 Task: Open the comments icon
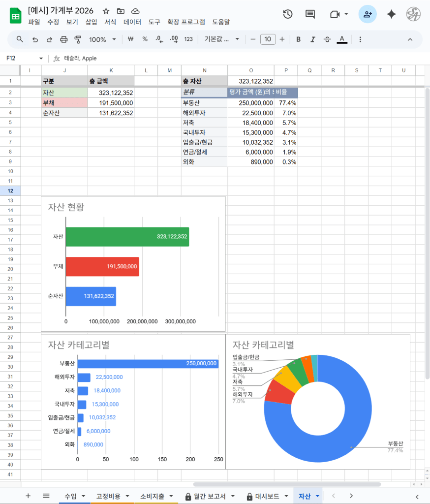(310, 14)
